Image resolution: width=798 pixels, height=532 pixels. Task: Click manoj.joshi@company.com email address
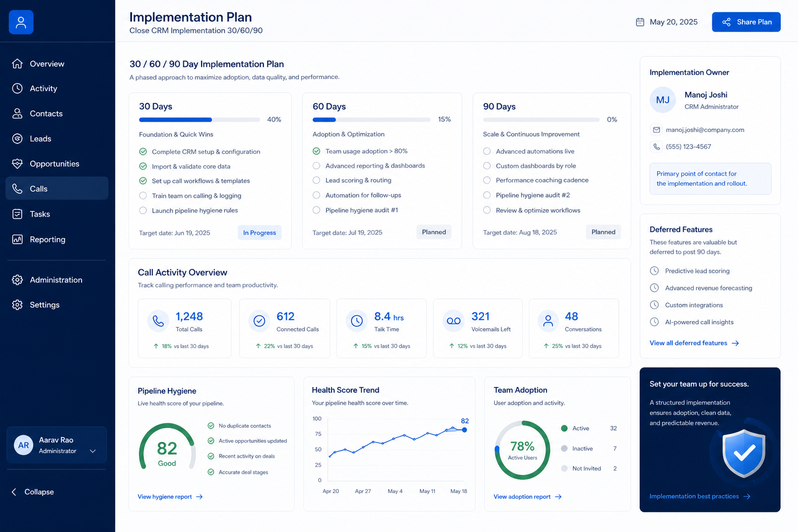[705, 130]
